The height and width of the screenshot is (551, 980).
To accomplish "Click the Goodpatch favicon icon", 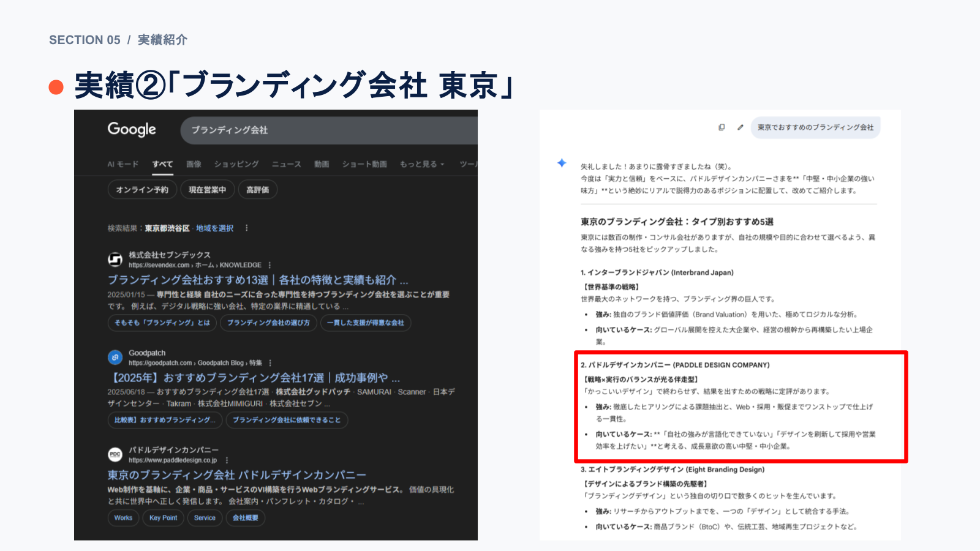I will tap(115, 357).
